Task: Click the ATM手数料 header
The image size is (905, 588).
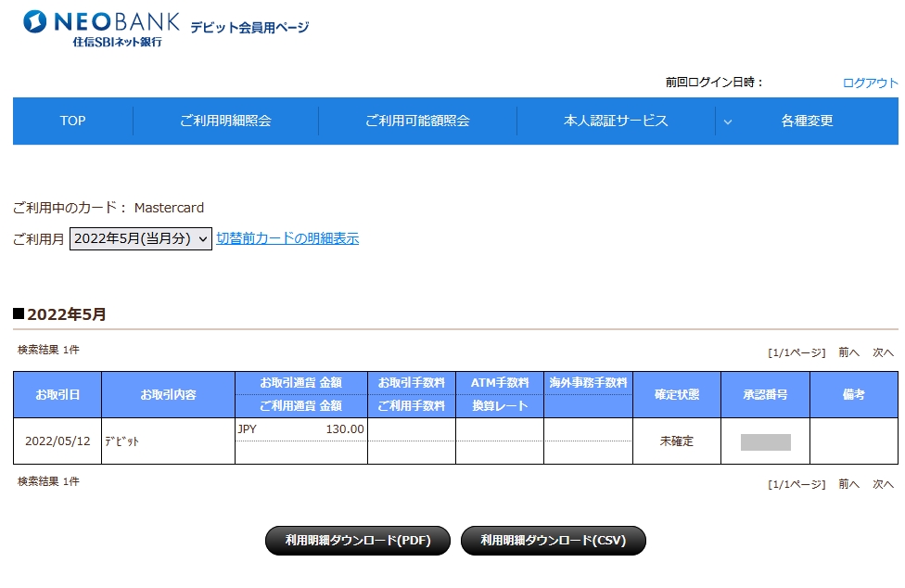Action: coord(500,383)
